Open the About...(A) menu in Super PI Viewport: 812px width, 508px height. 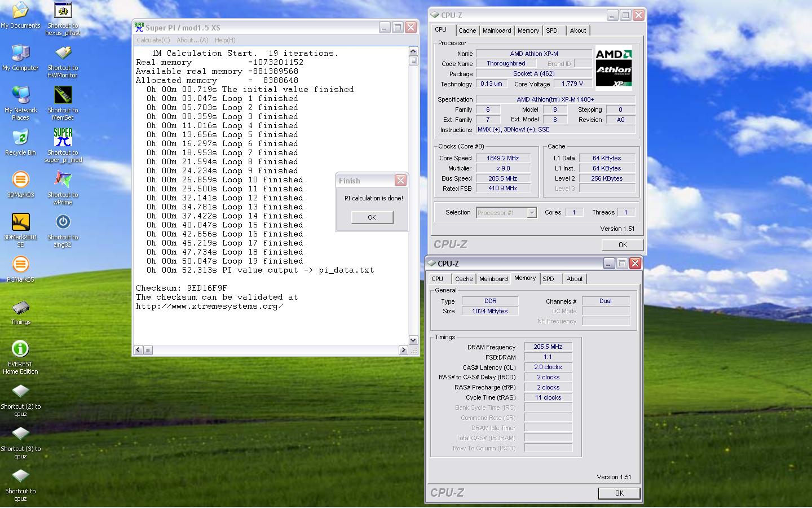(x=192, y=40)
